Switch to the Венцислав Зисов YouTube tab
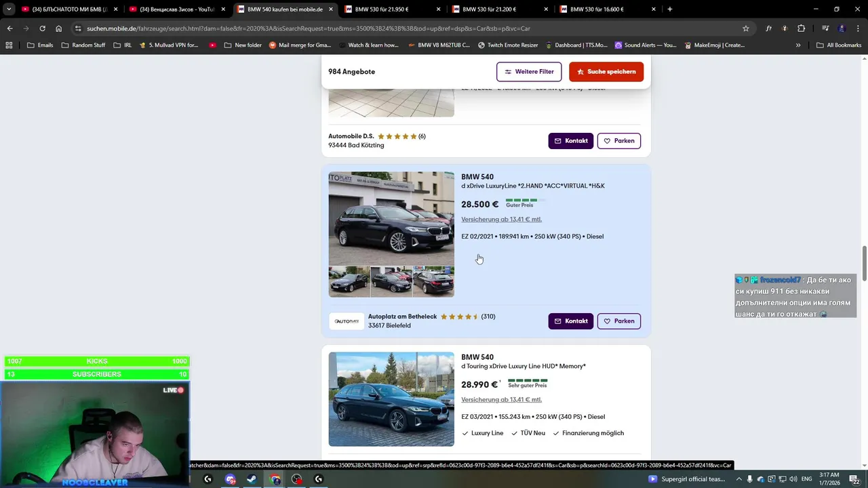Viewport: 868px width, 488px height. 176,9
